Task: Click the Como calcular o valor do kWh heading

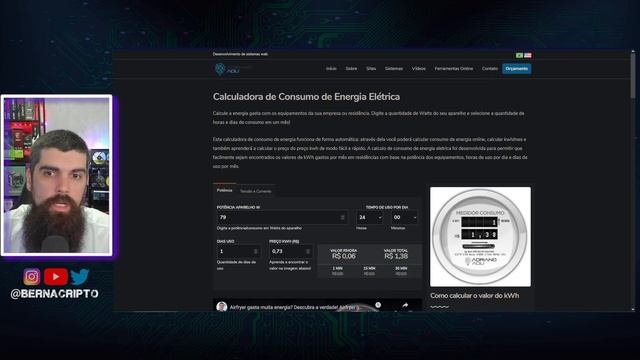Action: pos(475,296)
